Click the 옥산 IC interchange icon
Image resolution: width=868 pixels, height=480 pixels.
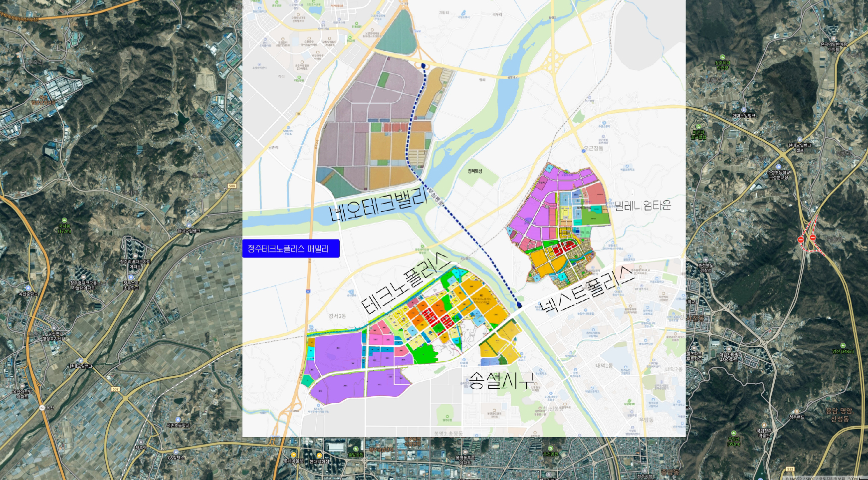tap(42, 408)
